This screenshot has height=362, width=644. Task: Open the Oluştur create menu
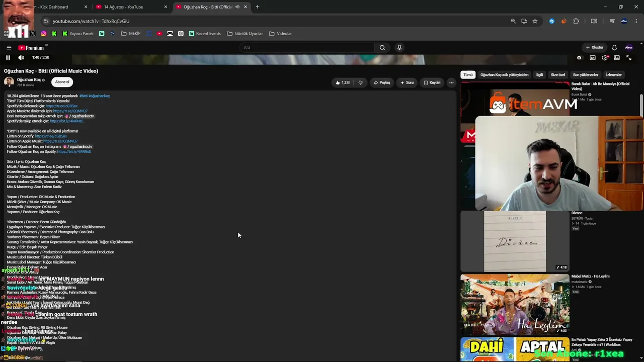(x=594, y=48)
